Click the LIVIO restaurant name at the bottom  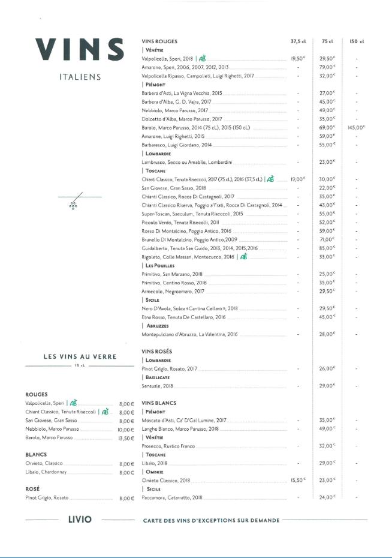point(80,519)
